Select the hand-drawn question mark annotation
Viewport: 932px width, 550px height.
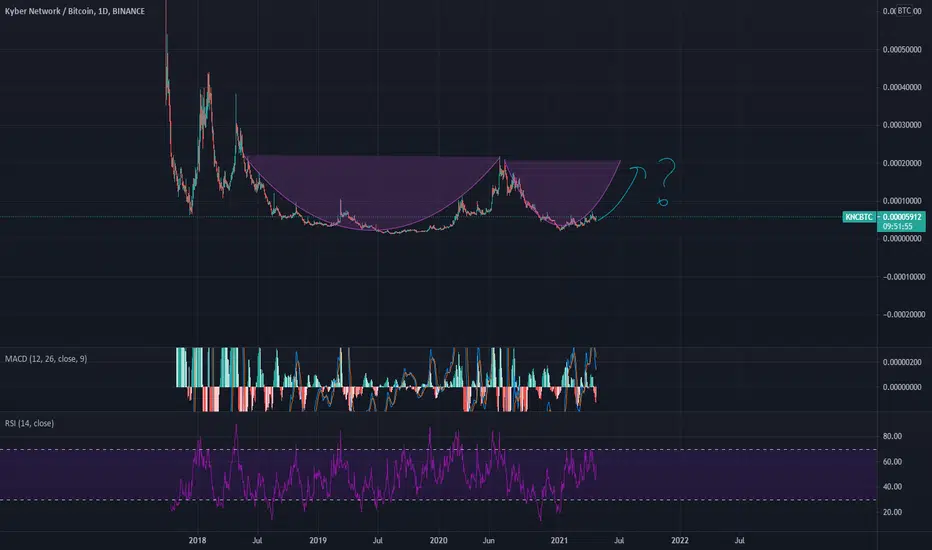click(x=666, y=181)
